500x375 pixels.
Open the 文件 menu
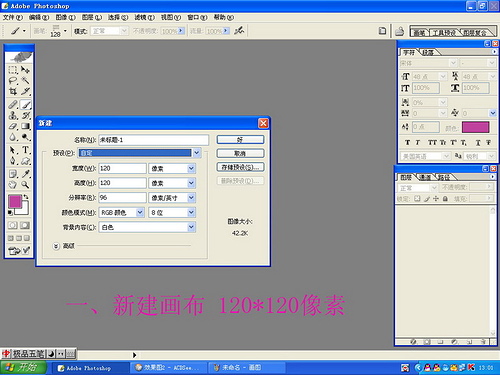tap(13, 17)
